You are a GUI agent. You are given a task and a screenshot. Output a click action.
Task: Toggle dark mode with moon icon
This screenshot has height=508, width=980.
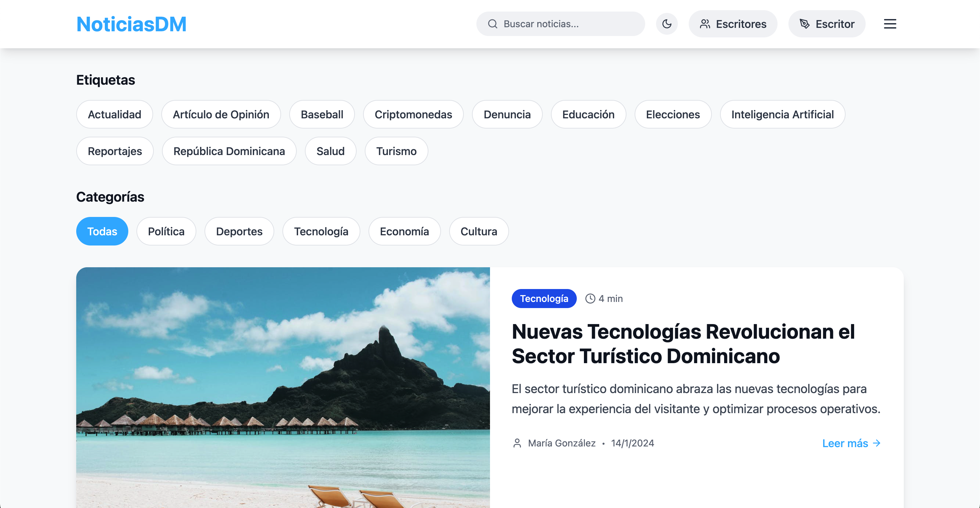click(667, 24)
